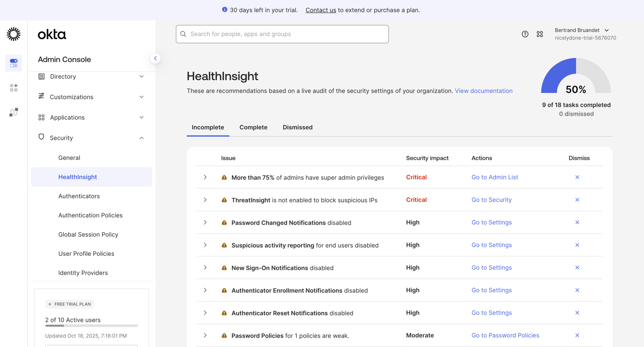This screenshot has width=644, height=347.
Task: Expand the Authenticator Enrollment Notifications row
Action: point(205,290)
